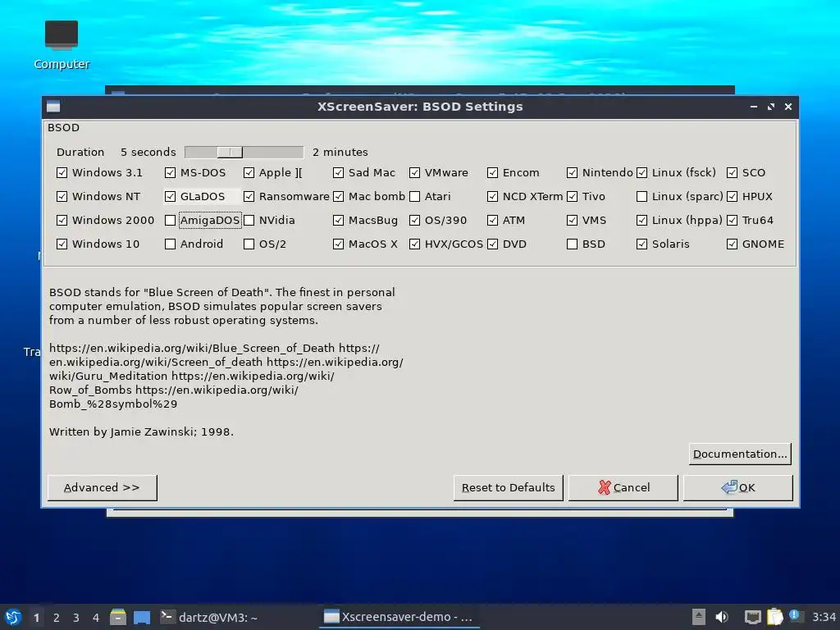This screenshot has width=840, height=630.
Task: Click the show desktop taskbar icon
Action: click(142, 617)
